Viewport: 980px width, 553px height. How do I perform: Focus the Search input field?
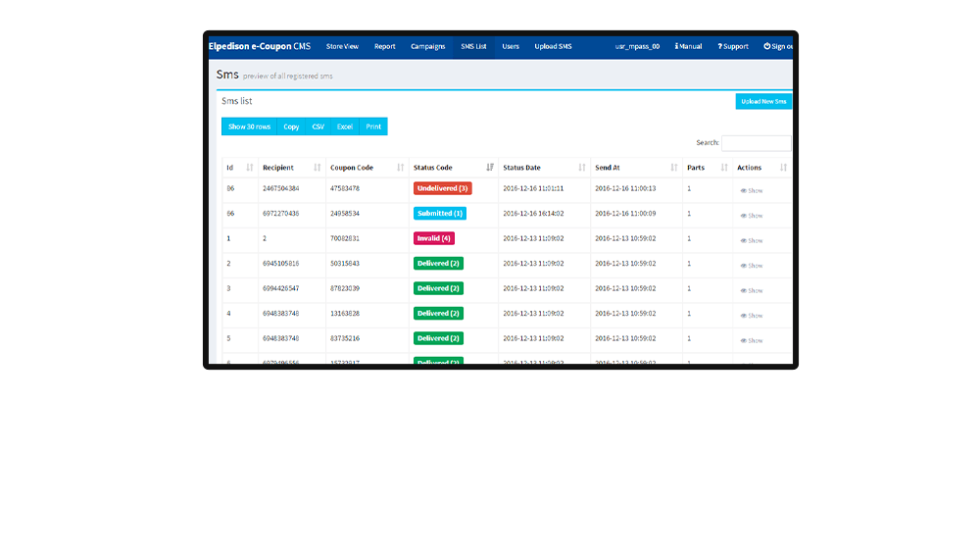[x=757, y=142]
